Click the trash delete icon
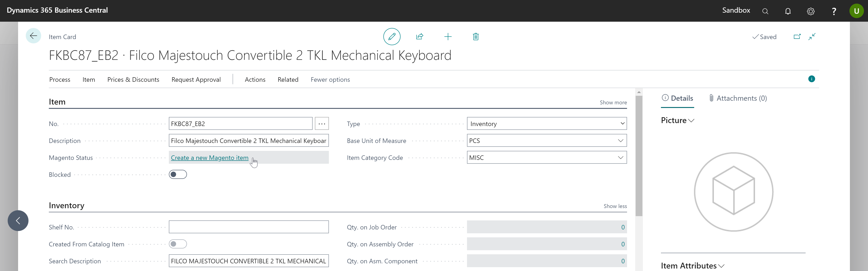 click(x=475, y=36)
